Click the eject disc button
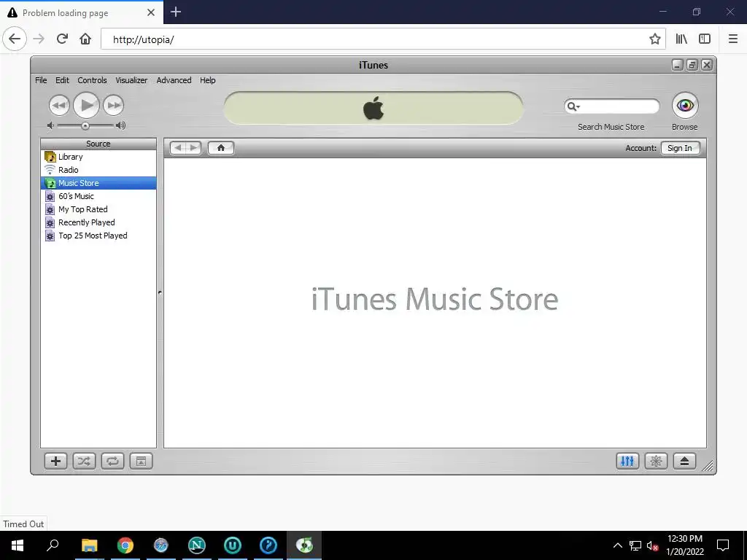This screenshot has height=560, width=747. pos(684,461)
